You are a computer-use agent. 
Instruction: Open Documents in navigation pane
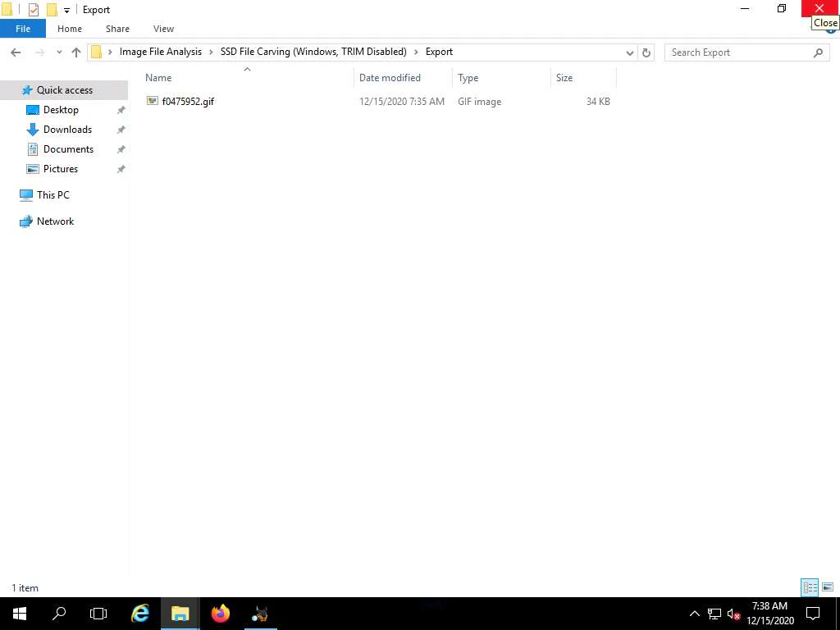(68, 149)
